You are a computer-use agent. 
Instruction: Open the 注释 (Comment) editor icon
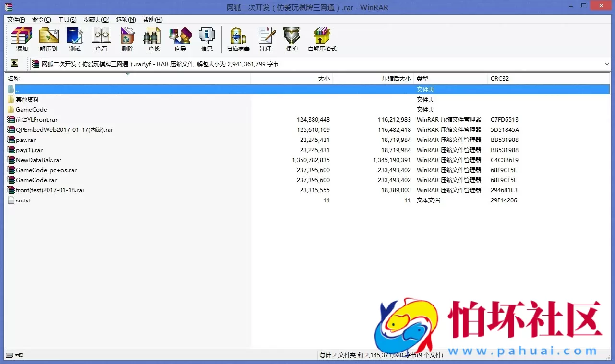266,38
